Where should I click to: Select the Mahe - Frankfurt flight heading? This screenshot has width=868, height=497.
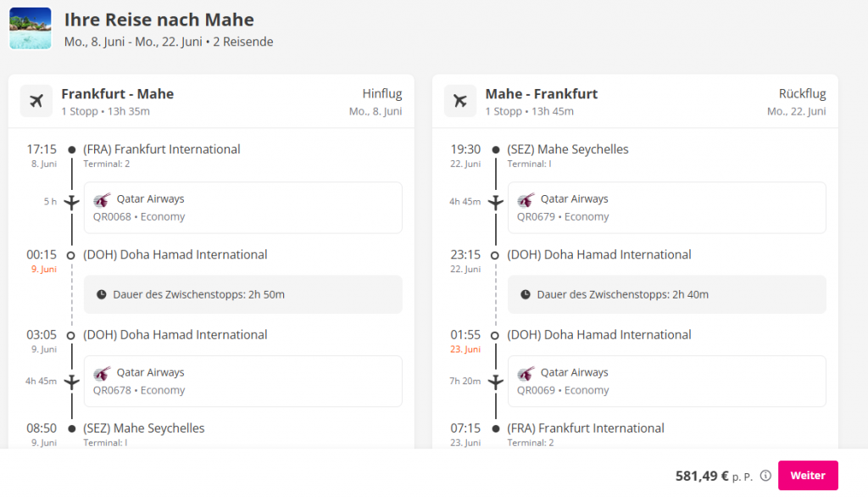click(x=541, y=94)
